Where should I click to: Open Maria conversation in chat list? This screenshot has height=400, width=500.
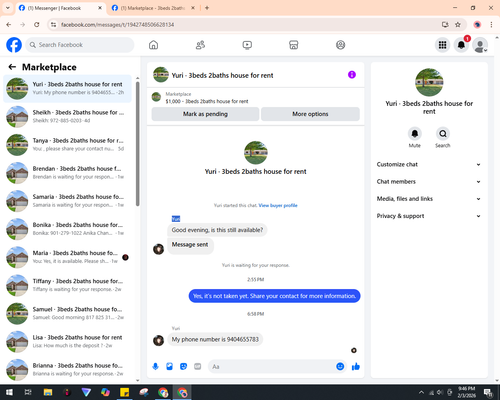[67, 257]
